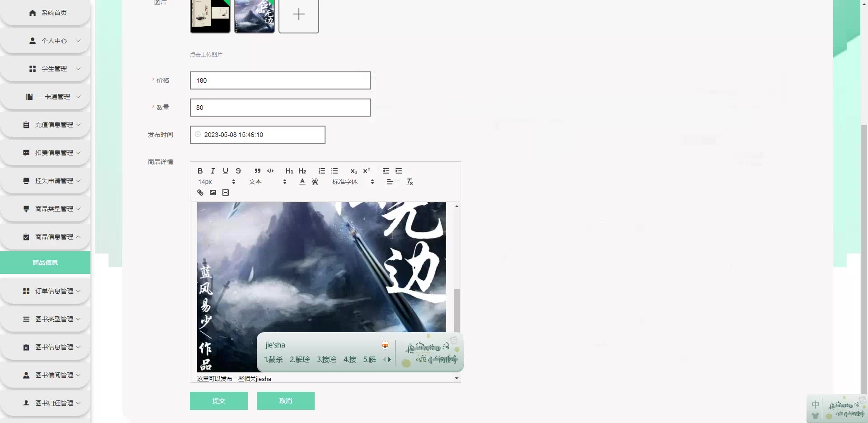Expand the 个人中心 menu
Viewport: 868px width, 423px height.
(45, 41)
